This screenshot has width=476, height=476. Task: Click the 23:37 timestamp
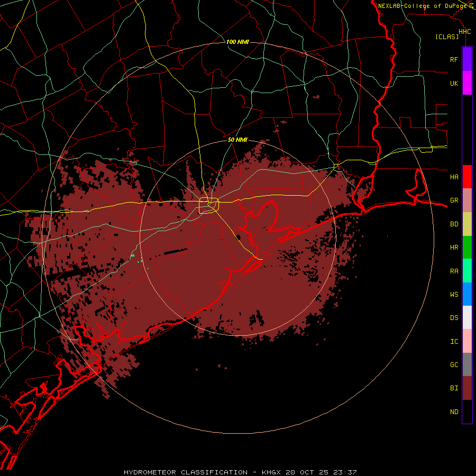(x=345, y=472)
